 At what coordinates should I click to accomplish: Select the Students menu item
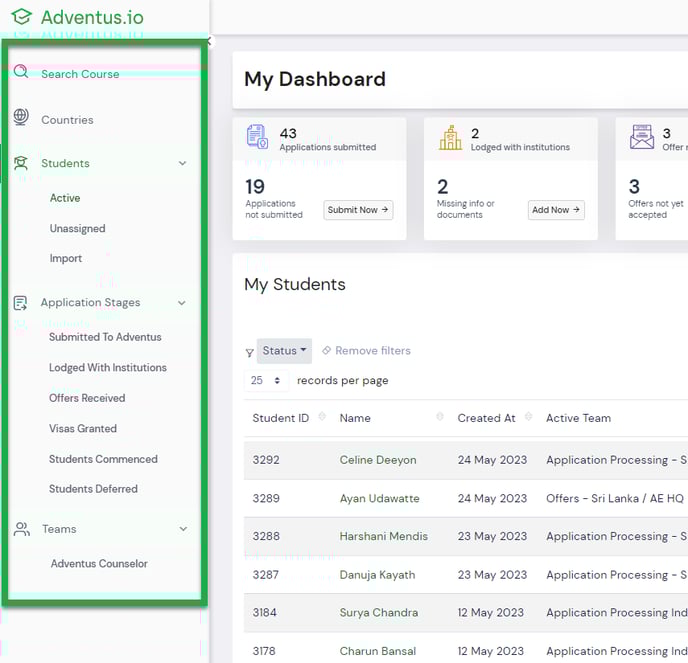tap(65, 163)
